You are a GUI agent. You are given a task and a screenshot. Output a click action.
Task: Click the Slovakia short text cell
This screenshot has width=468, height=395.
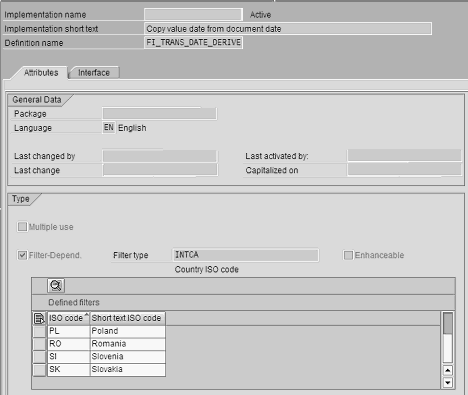[x=128, y=370]
